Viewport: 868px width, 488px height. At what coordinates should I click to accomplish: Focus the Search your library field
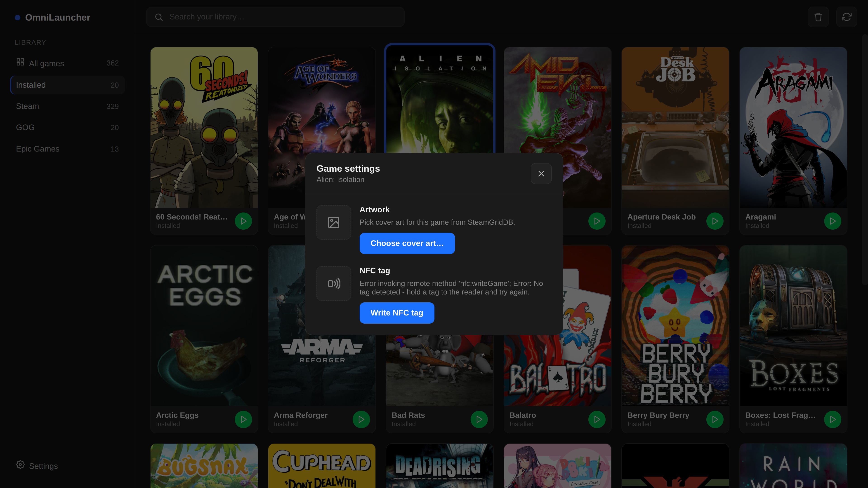click(275, 17)
